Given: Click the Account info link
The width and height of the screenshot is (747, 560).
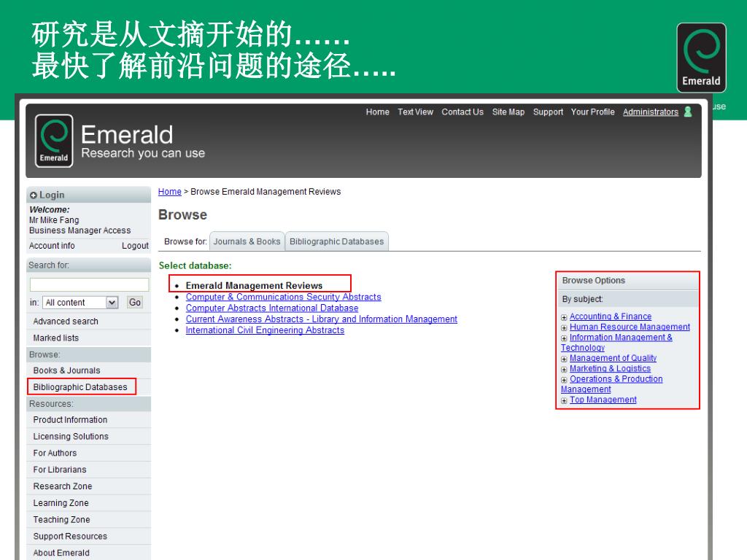Looking at the screenshot, I should tap(52, 246).
